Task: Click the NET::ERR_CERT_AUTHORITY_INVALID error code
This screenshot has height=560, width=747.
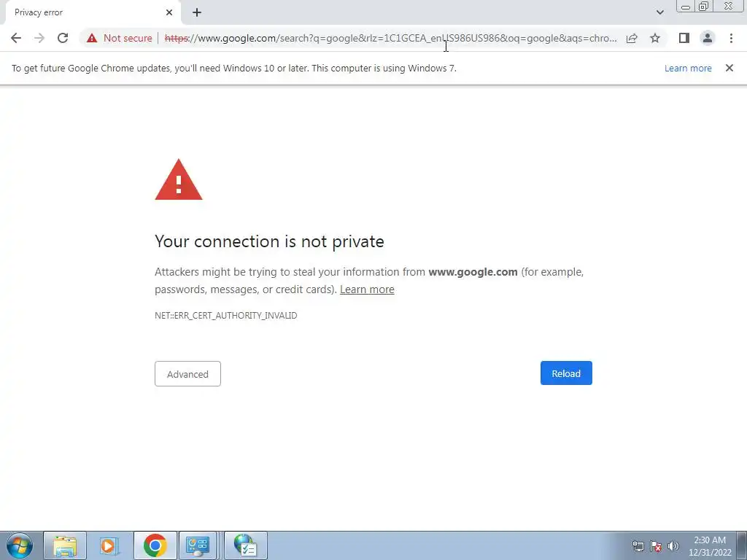Action: (x=226, y=316)
